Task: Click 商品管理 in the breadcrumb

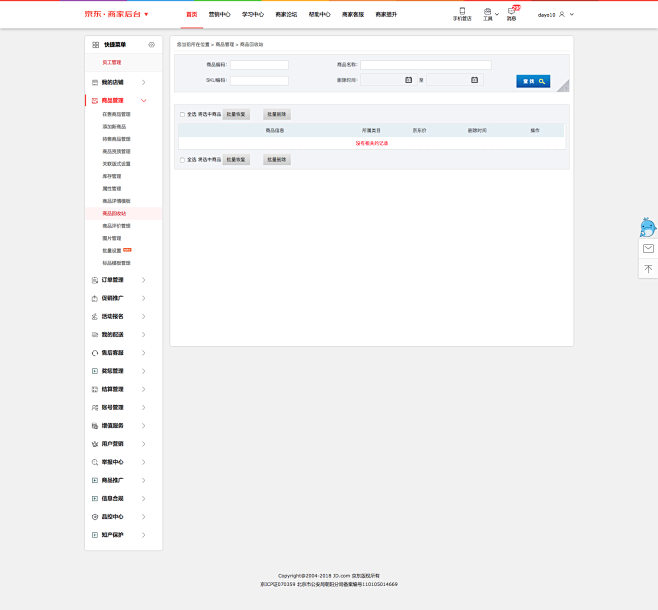Action: [225, 44]
